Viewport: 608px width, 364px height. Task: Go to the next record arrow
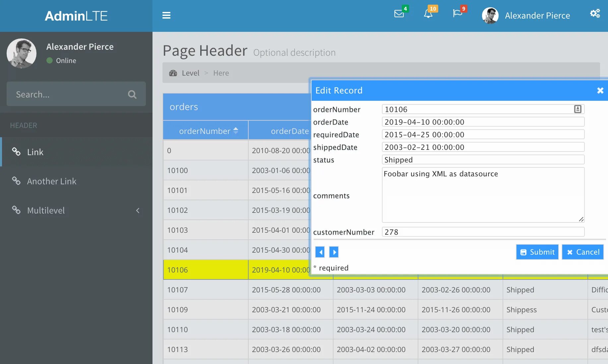[x=334, y=252]
